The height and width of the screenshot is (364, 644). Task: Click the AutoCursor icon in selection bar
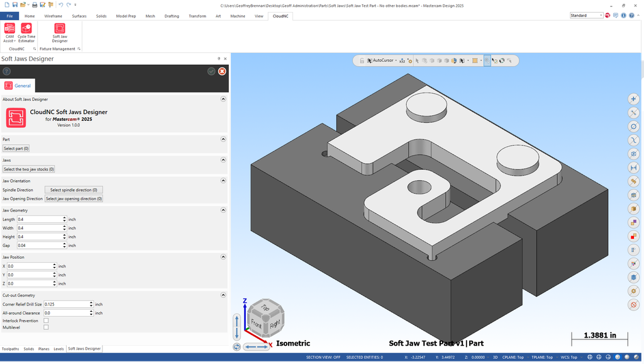coord(370,60)
